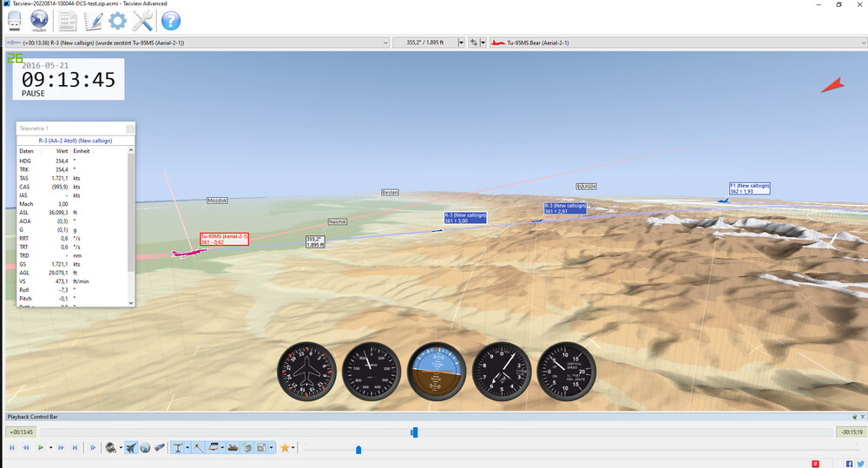Click the online globe toolbar icon
Viewport: 868px width, 468px height.
click(x=39, y=21)
